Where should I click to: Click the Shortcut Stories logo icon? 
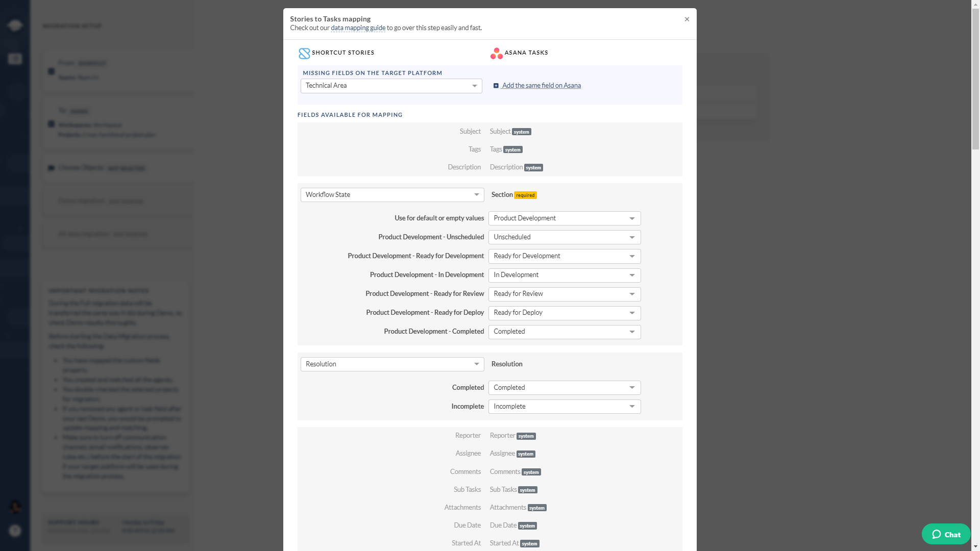click(304, 53)
